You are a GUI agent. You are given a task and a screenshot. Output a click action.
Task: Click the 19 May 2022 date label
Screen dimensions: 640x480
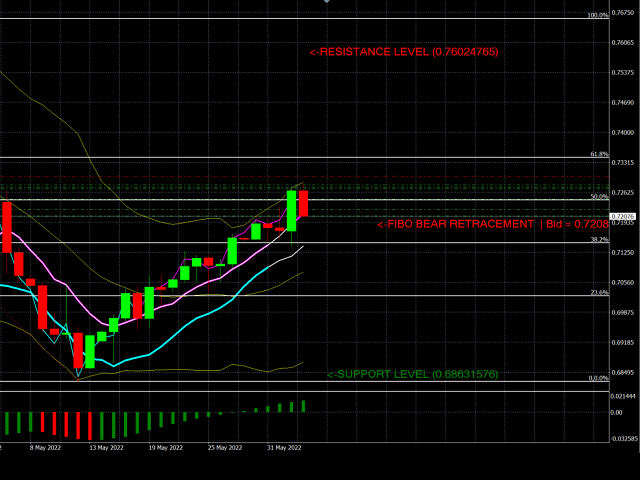[x=165, y=448]
